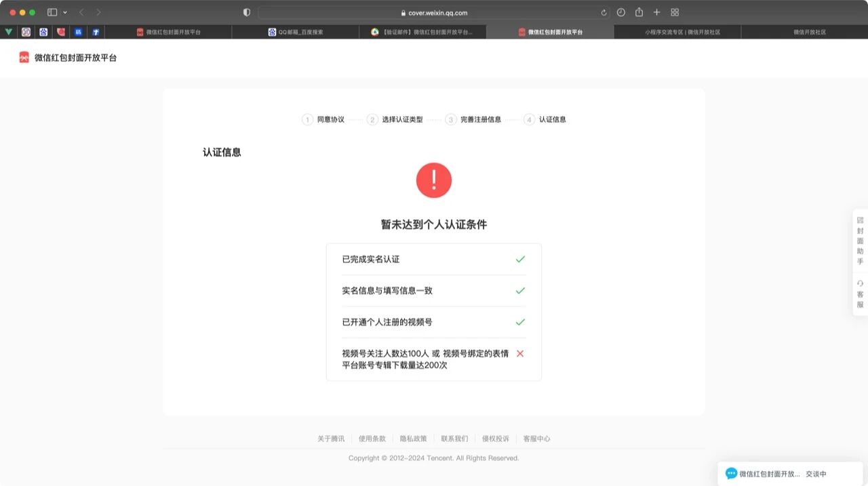Switch to first 微信红包封面开放平台 tab

168,32
